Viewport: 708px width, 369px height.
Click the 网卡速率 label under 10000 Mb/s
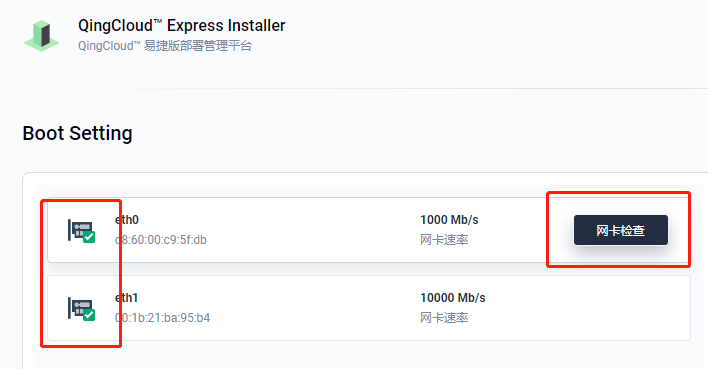click(x=444, y=318)
